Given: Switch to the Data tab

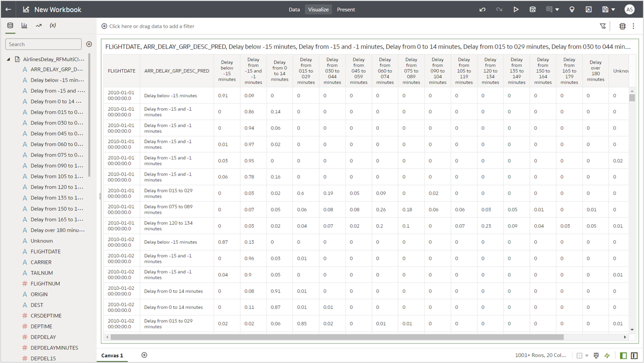Looking at the screenshot, I should click(294, 10).
